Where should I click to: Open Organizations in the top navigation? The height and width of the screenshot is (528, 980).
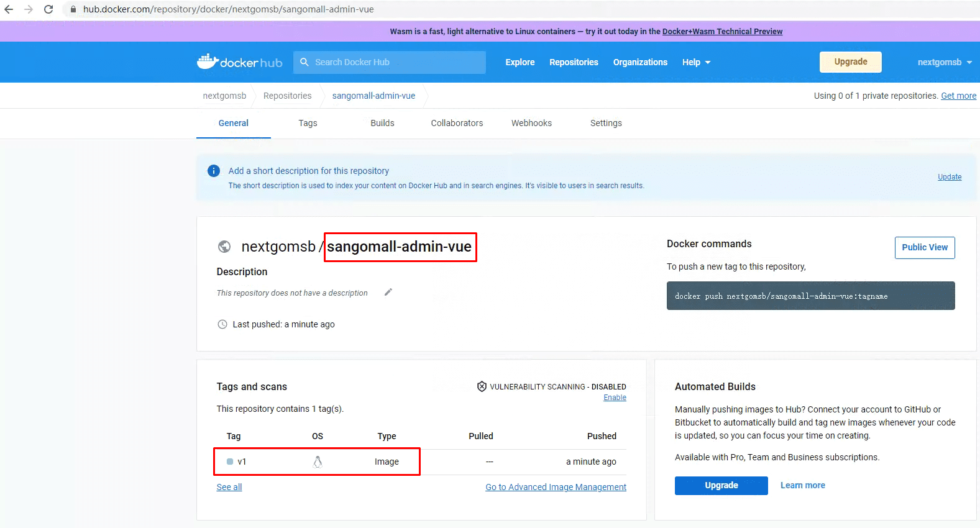click(x=640, y=62)
